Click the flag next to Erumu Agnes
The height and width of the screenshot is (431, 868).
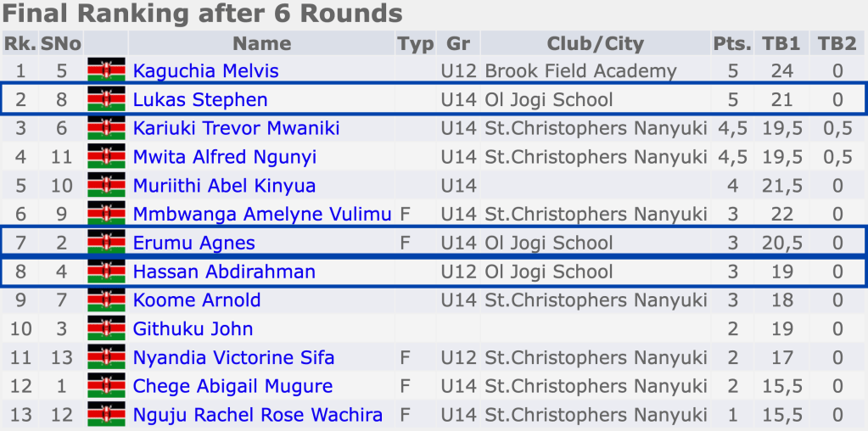point(106,243)
